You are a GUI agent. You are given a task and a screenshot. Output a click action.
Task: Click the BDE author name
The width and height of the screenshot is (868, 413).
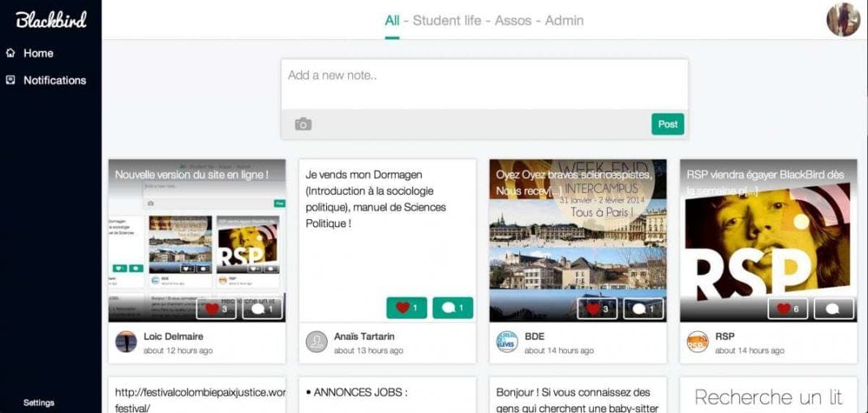point(534,336)
